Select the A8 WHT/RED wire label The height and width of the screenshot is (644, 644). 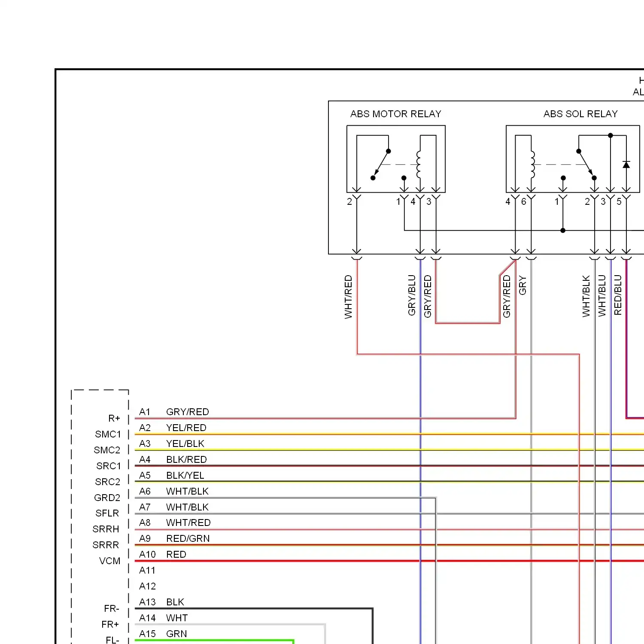[175, 522]
